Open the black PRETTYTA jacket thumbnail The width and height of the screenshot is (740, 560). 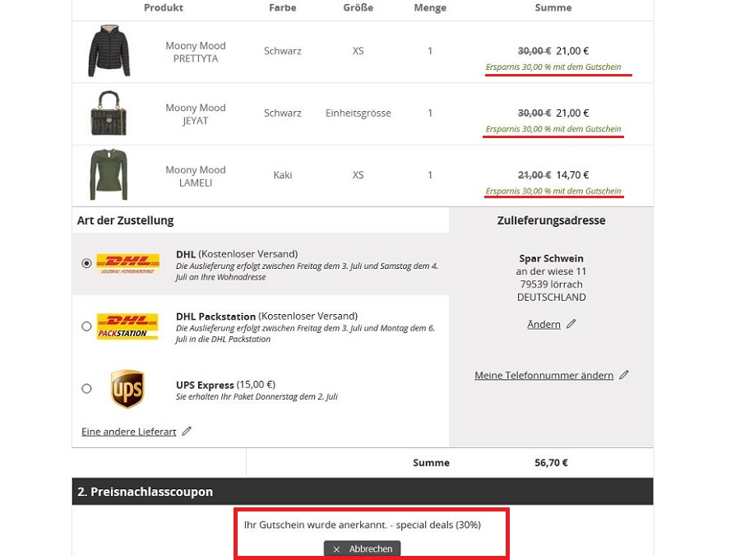109,51
